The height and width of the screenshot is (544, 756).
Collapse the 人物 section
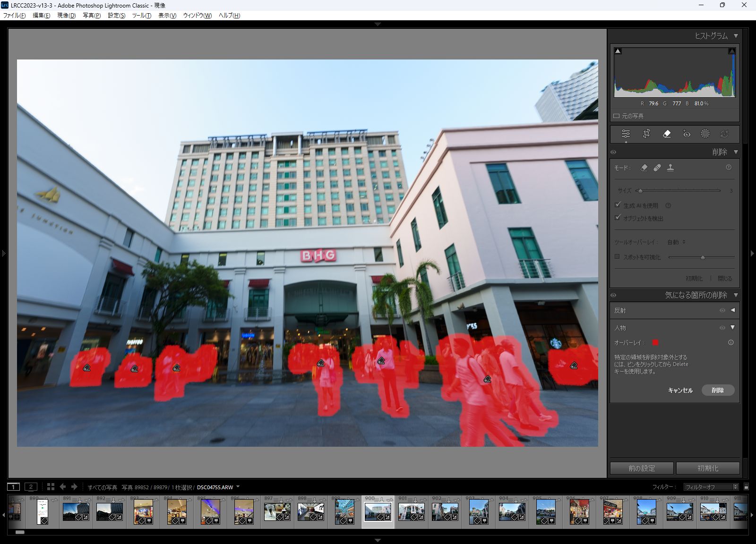[733, 327]
